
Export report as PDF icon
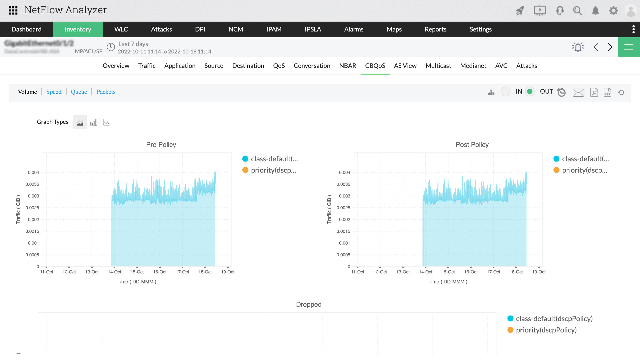click(594, 92)
